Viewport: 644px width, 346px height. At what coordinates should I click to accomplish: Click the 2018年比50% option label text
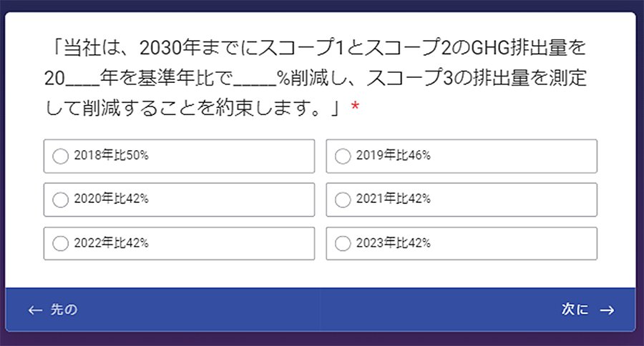point(111,156)
